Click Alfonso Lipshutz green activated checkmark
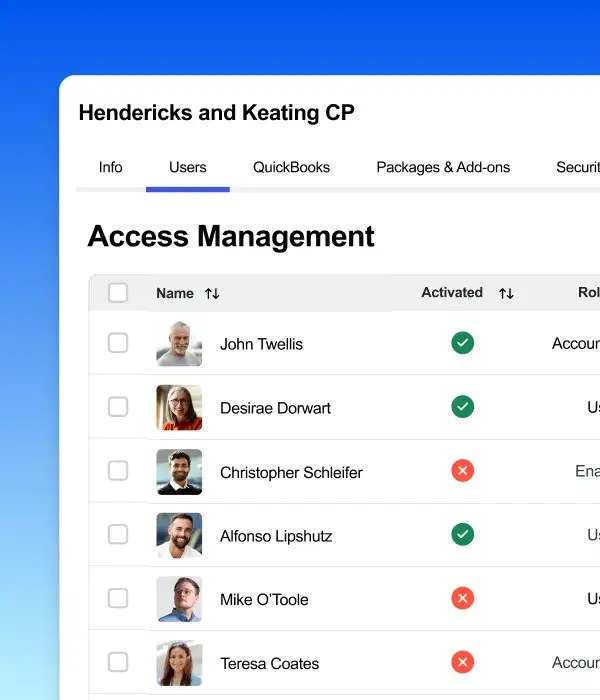 (x=462, y=534)
